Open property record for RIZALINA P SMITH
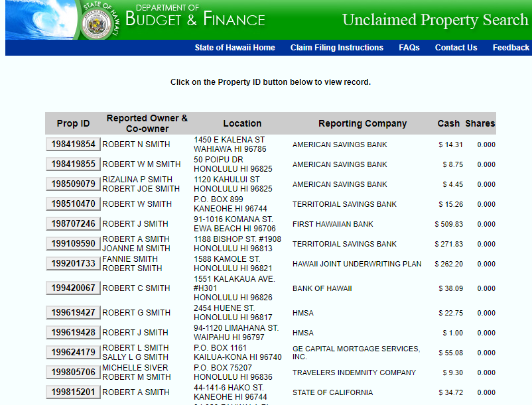This screenshot has width=532, height=405. (73, 184)
